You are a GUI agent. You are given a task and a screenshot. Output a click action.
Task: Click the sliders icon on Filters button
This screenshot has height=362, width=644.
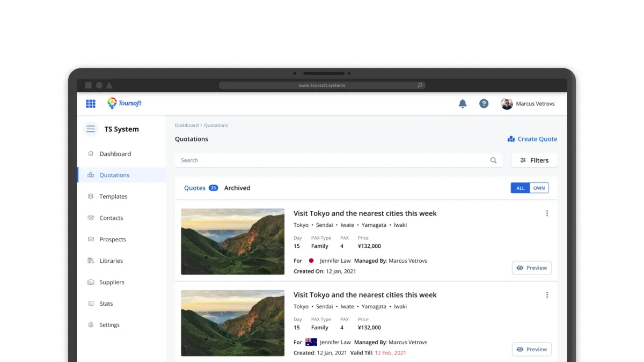pos(523,160)
